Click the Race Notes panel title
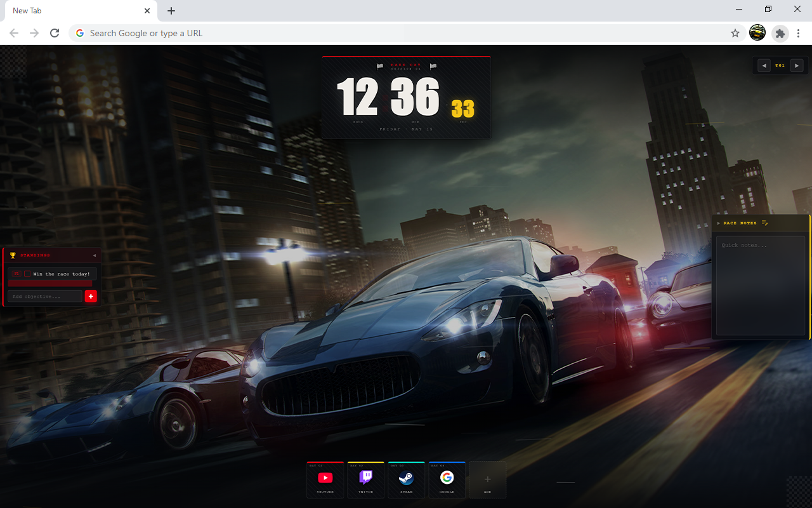The width and height of the screenshot is (812, 508). click(740, 223)
